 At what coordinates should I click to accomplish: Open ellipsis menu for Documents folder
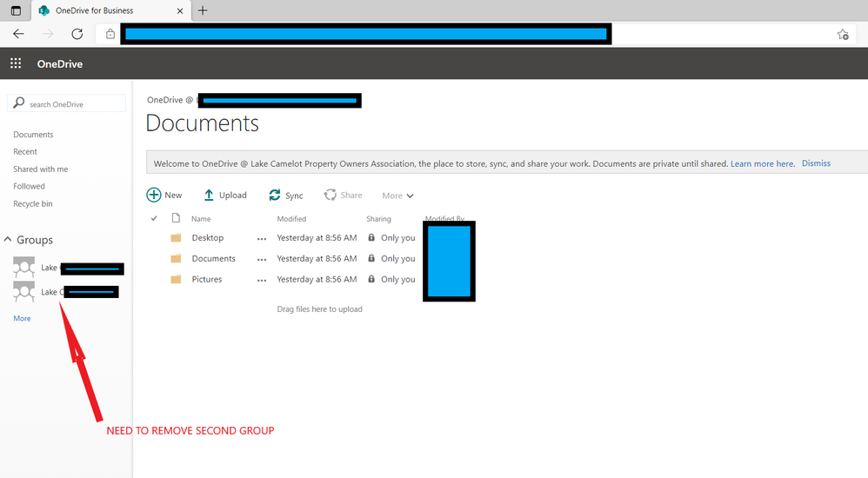[x=262, y=260]
